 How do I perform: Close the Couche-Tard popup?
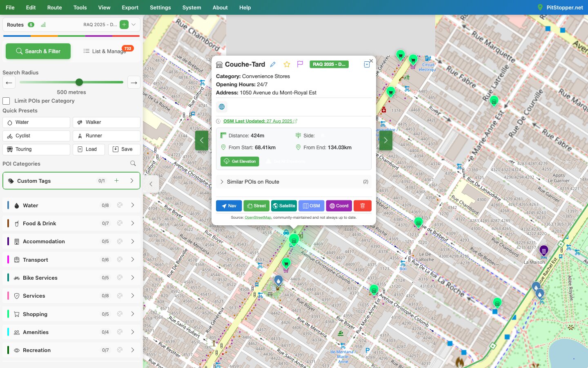tap(371, 61)
